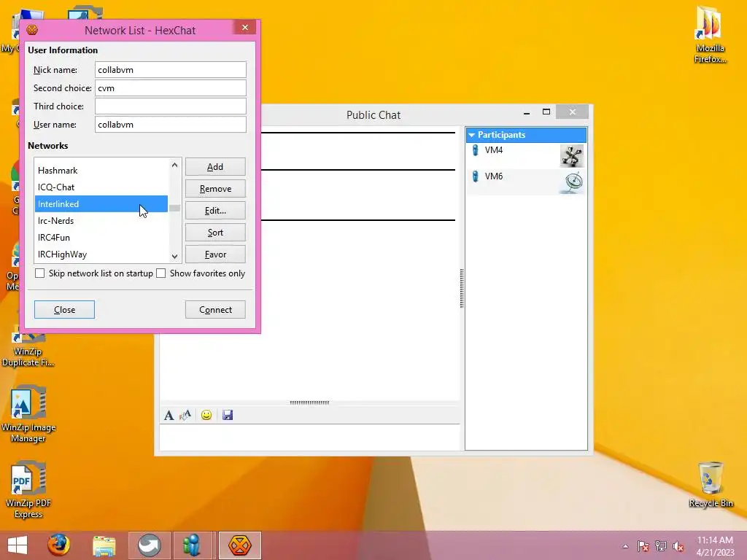Open WinZip PDF Express desktop icon
The width and height of the screenshot is (747, 560).
click(28, 489)
